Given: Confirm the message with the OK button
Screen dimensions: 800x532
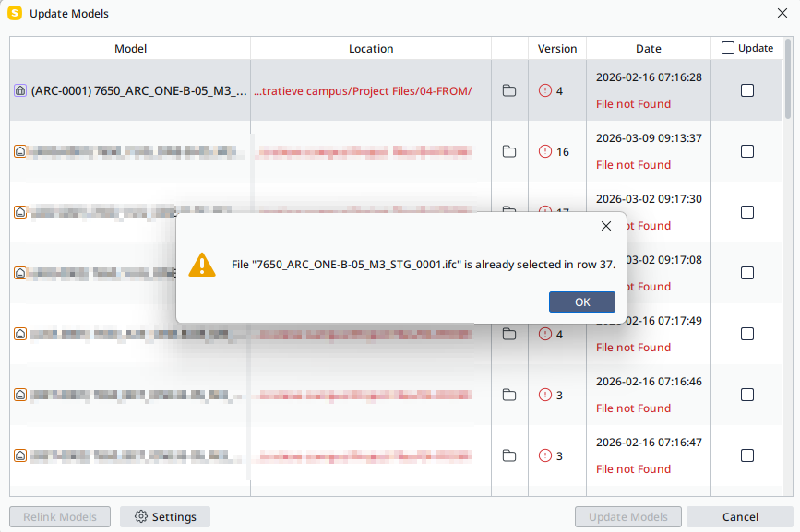Looking at the screenshot, I should coord(582,302).
